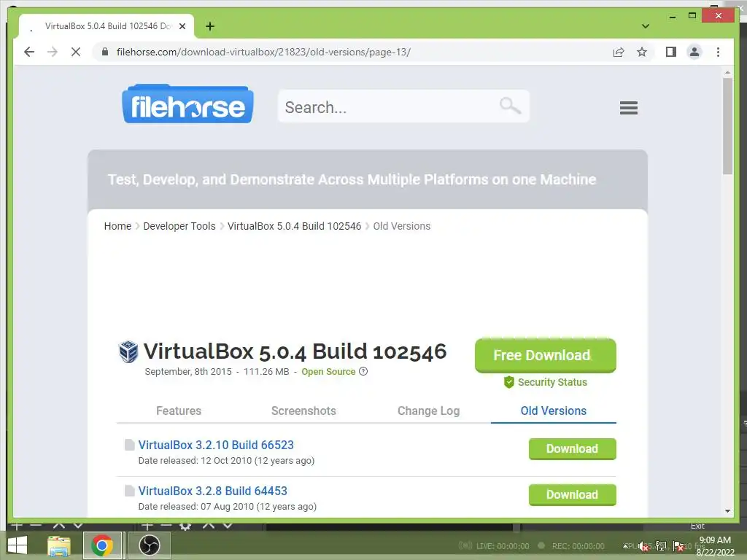Open the hamburger site menu

pyautogui.click(x=628, y=108)
